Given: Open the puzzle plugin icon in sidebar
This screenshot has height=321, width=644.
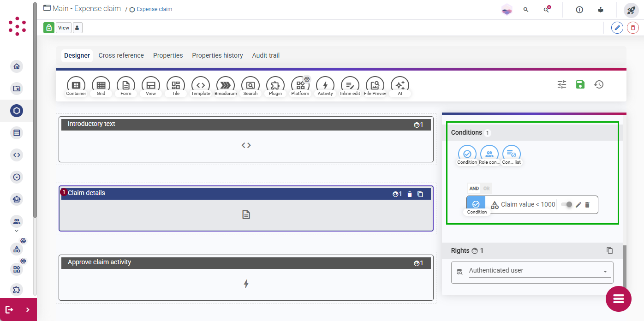Looking at the screenshot, I should [17, 290].
